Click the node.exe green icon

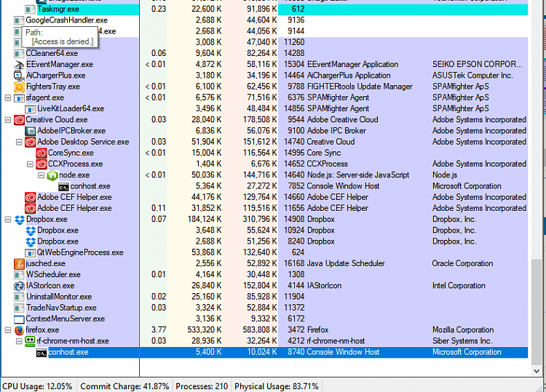tap(52, 175)
